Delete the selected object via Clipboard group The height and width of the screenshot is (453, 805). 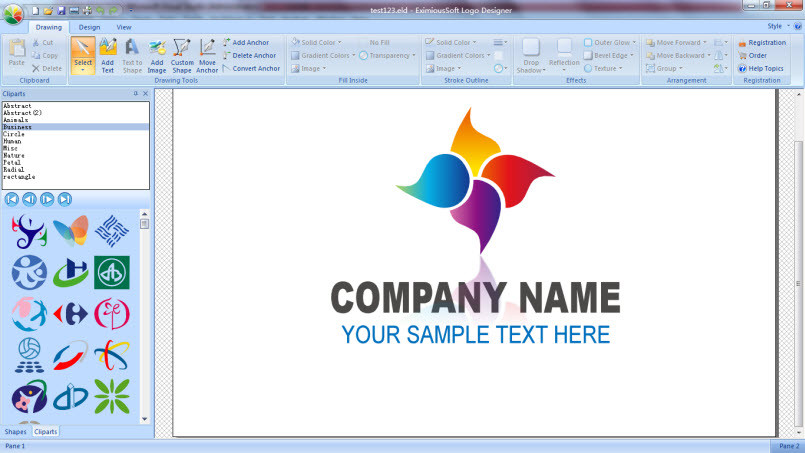(47, 68)
